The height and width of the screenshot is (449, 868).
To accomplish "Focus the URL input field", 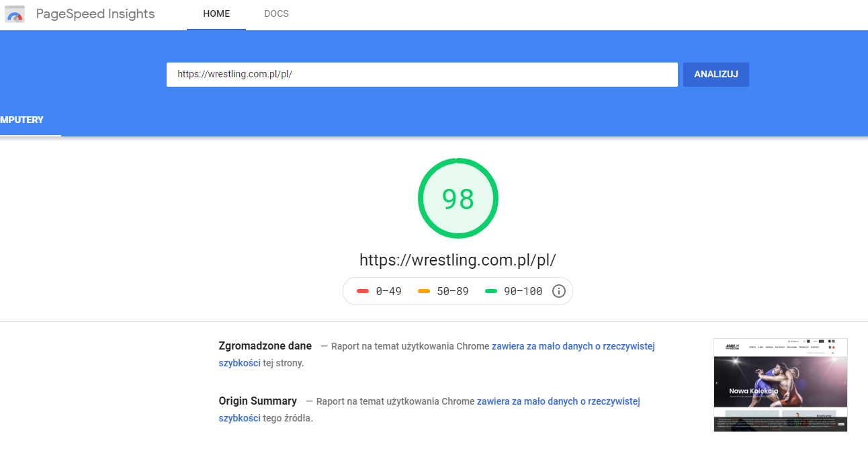I will pos(422,75).
